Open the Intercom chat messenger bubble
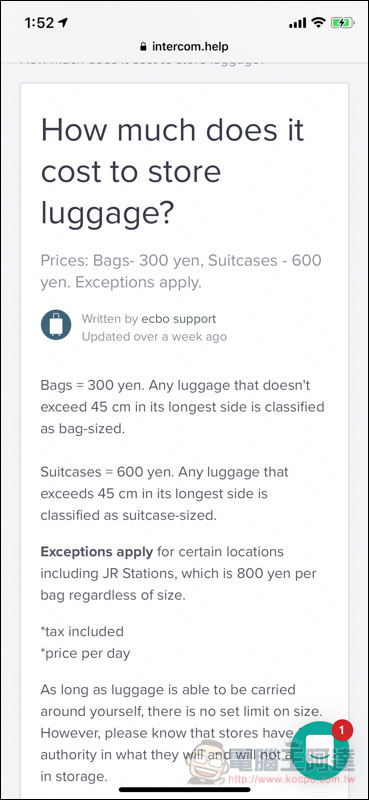This screenshot has width=369, height=800. coord(323,751)
